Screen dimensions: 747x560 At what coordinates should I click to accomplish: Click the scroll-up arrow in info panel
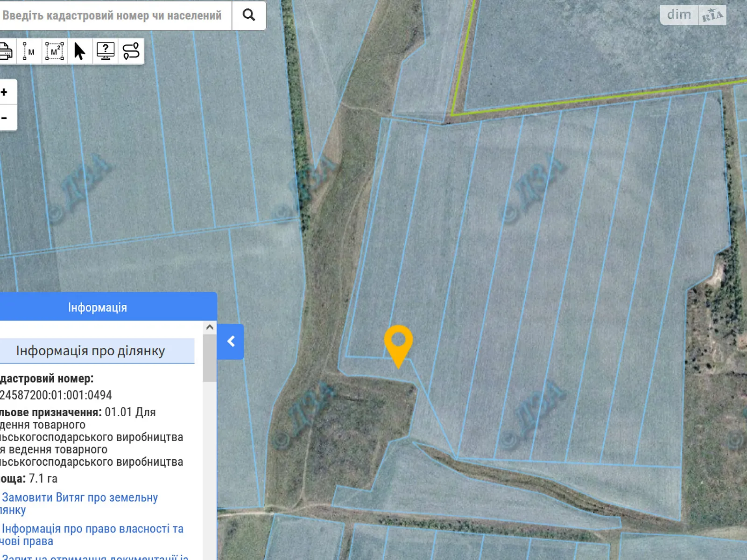[x=210, y=327]
